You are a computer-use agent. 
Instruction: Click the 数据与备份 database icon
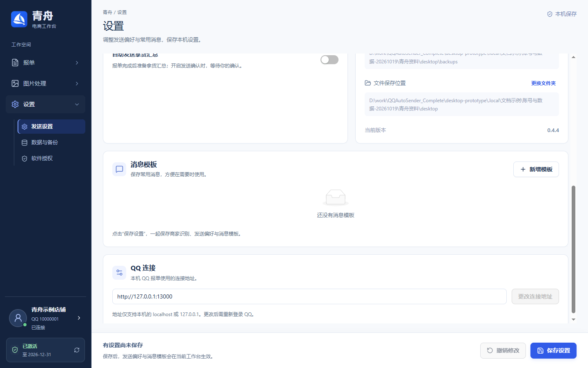click(x=24, y=142)
